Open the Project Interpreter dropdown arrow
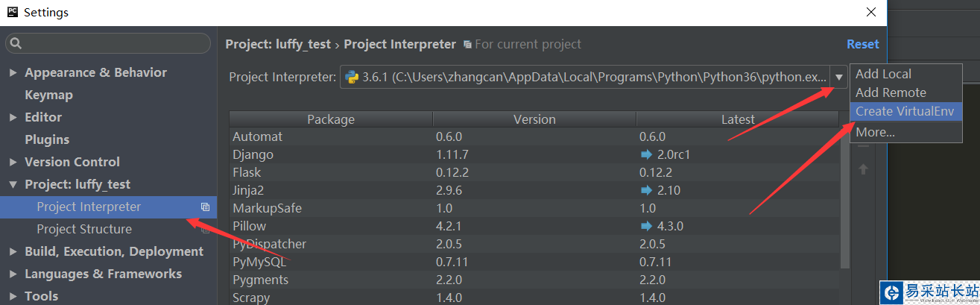The width and height of the screenshot is (980, 305). tap(839, 77)
